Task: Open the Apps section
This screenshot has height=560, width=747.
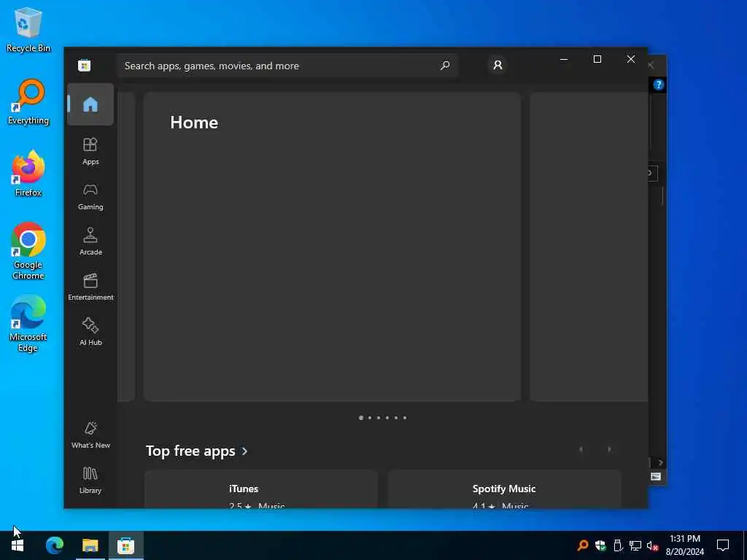Action: pyautogui.click(x=90, y=152)
